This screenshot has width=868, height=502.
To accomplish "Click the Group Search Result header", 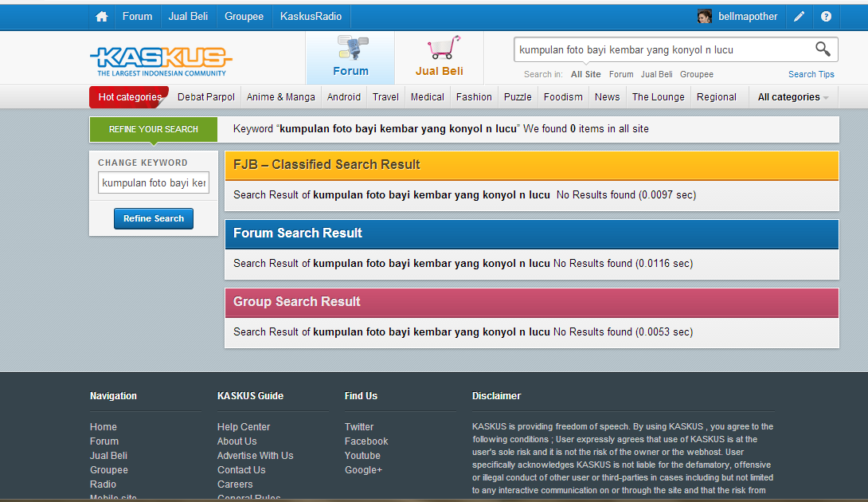I will point(531,302).
